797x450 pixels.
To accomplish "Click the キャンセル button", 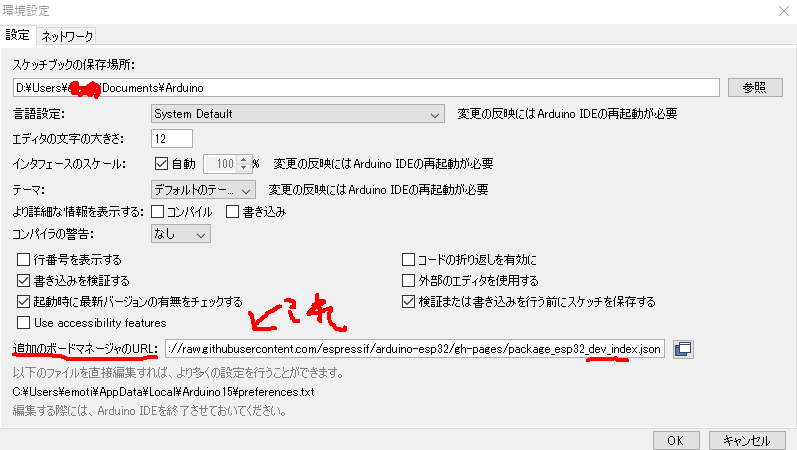I will tap(747, 440).
